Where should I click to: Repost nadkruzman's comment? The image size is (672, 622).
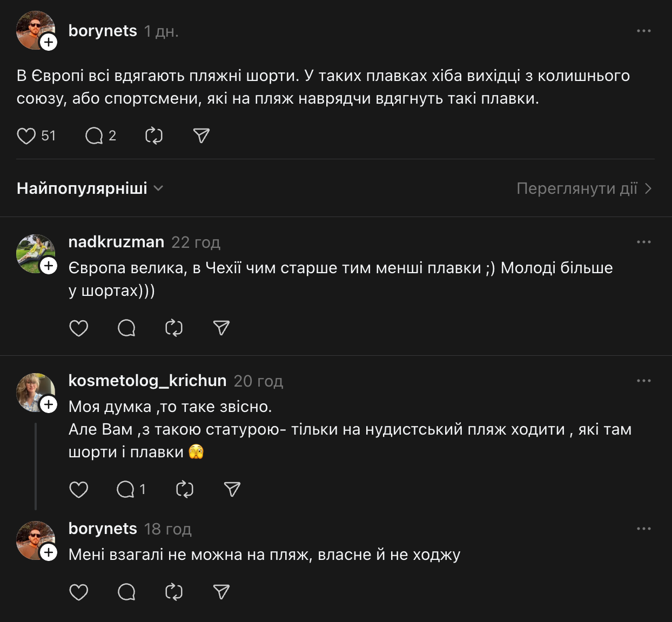pos(174,328)
